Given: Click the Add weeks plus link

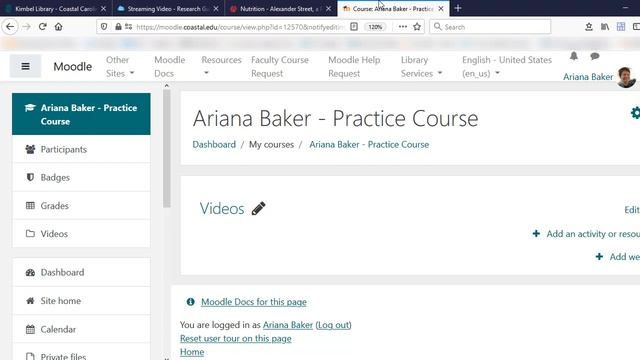Looking at the screenshot, I should tap(618, 257).
